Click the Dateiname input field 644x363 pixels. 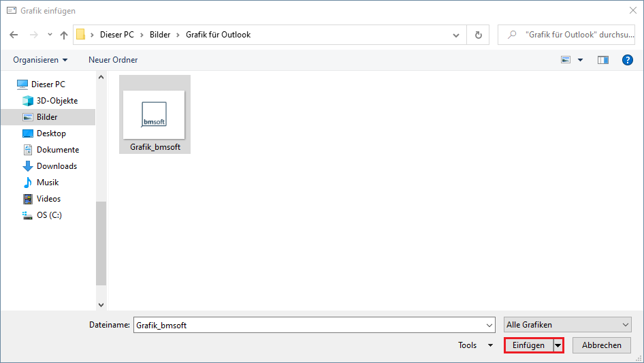pyautogui.click(x=313, y=325)
